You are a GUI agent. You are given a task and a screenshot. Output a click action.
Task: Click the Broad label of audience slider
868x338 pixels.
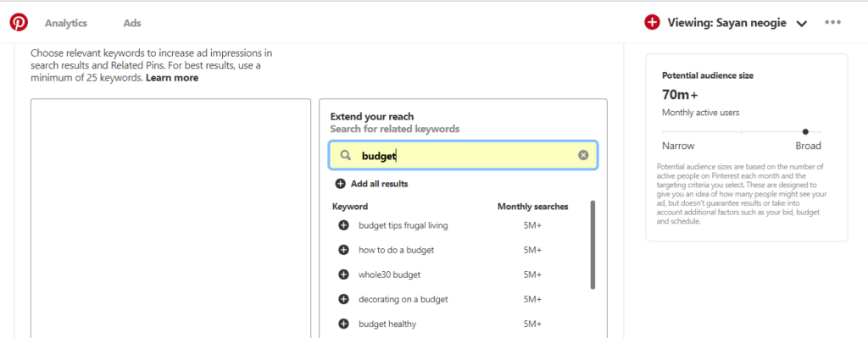pos(808,146)
